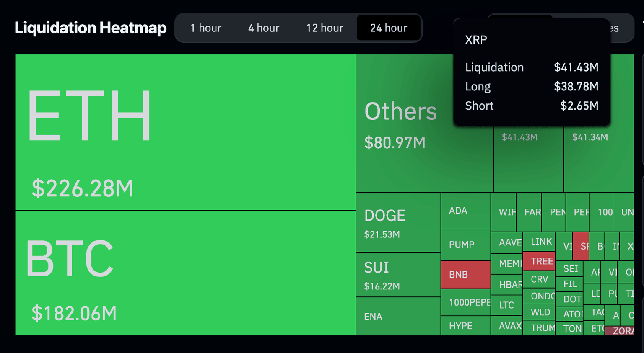
Task: Select the 4 hour timeframe tab
Action: 263,28
